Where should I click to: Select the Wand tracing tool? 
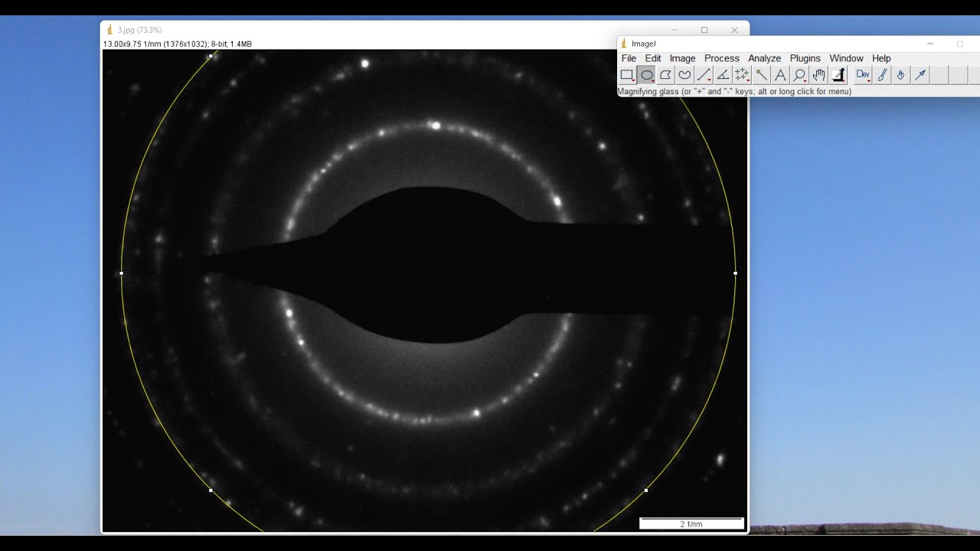coord(761,75)
